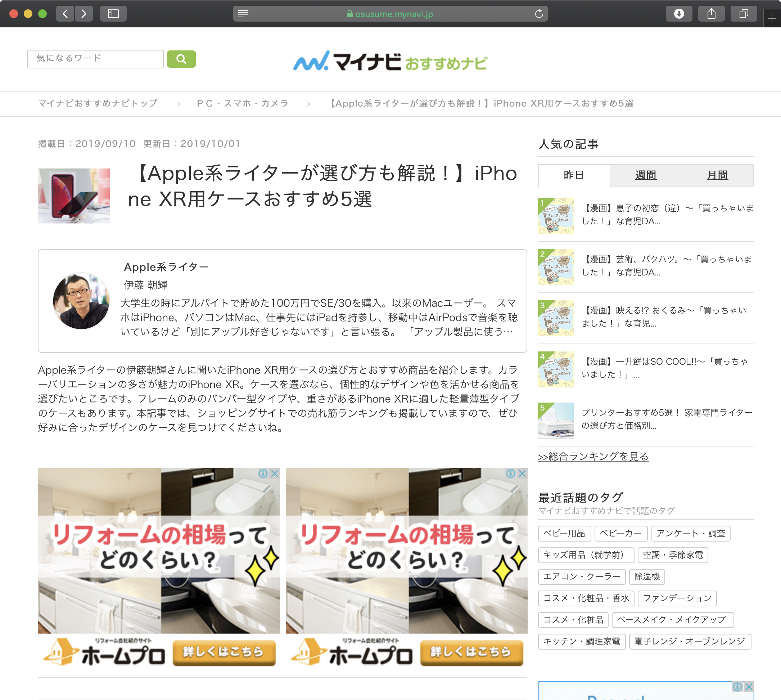
Task: Click the 伊藤 朝輝 author name
Action: click(x=146, y=285)
